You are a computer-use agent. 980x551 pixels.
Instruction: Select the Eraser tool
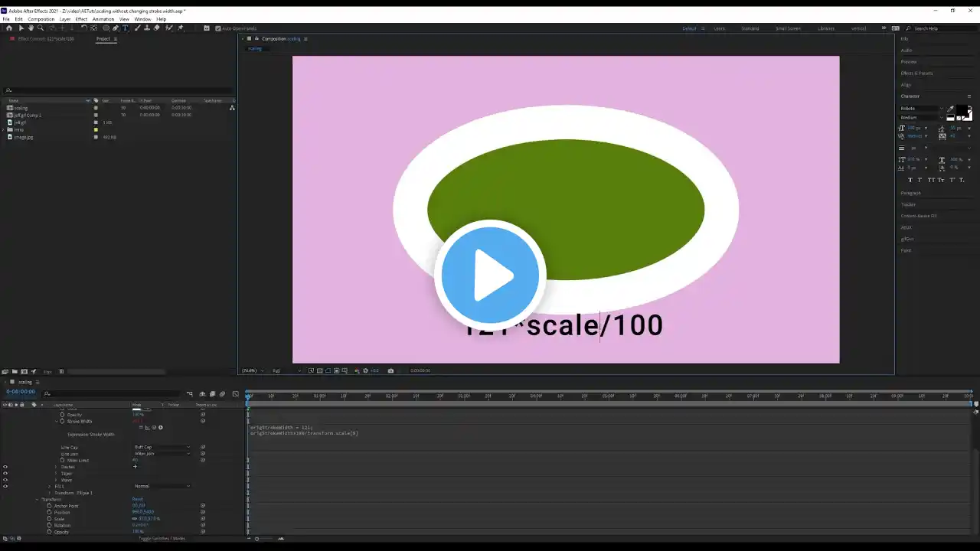click(157, 28)
